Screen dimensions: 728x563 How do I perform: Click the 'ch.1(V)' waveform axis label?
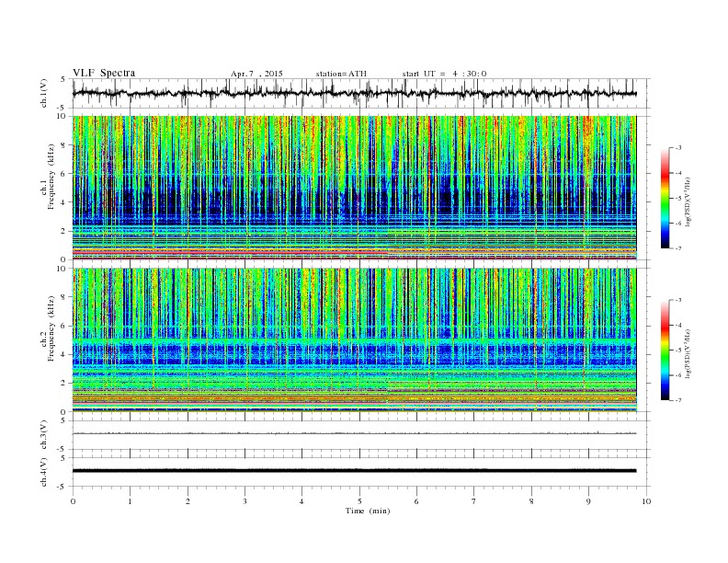pos(43,93)
